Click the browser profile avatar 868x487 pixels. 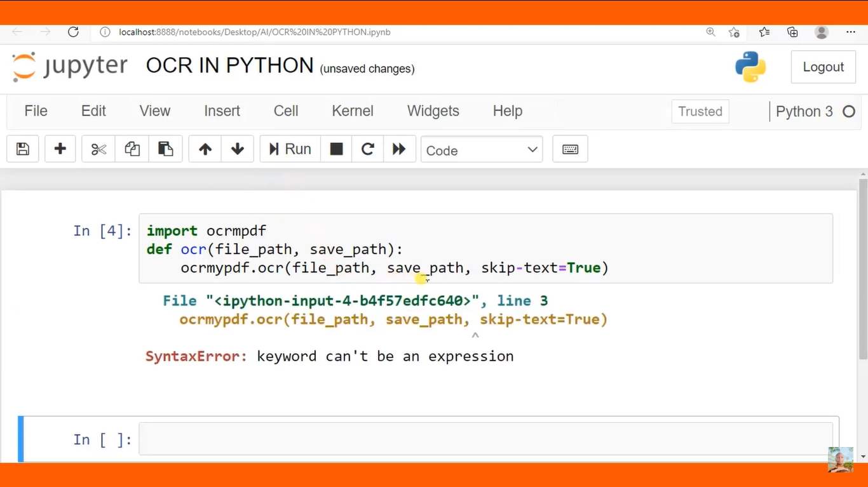[822, 32]
